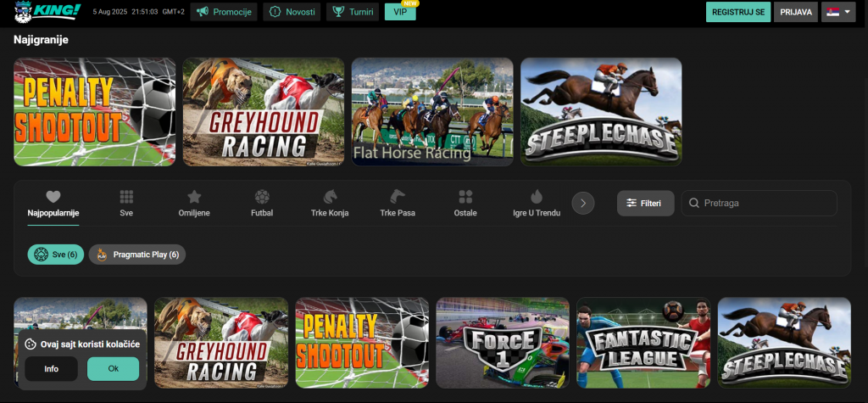Open Greyhound Racing in Najigranije
868x403 pixels.
(264, 112)
